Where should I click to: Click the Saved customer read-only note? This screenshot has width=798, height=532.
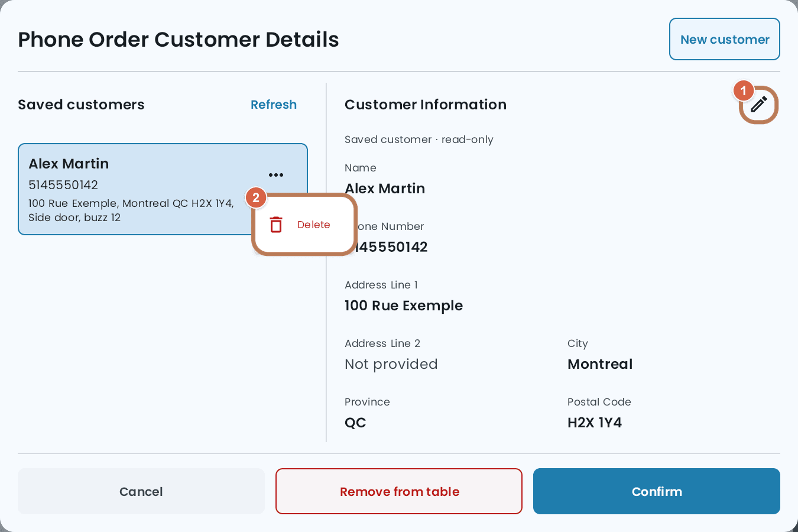pyautogui.click(x=419, y=140)
